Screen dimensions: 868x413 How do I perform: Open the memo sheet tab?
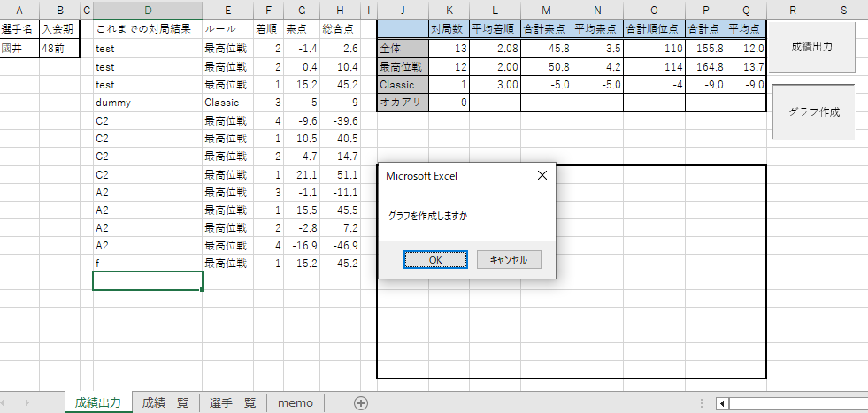pyautogui.click(x=295, y=402)
